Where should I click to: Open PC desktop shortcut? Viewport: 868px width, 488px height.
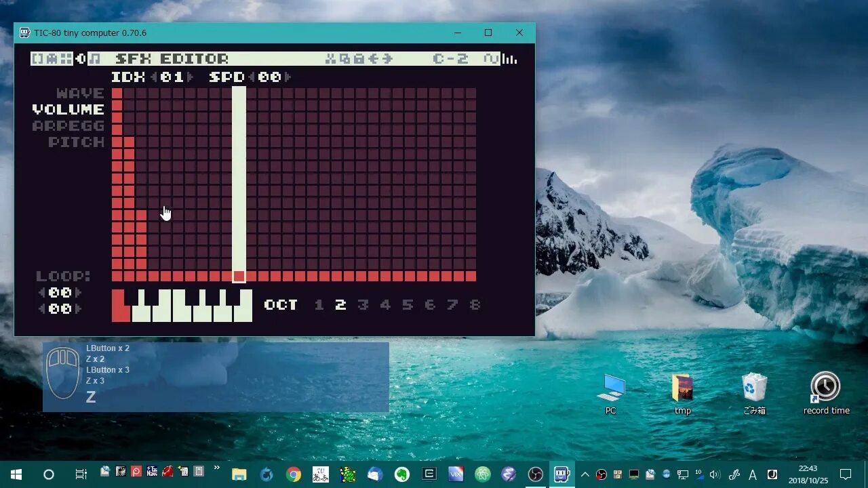(x=611, y=394)
